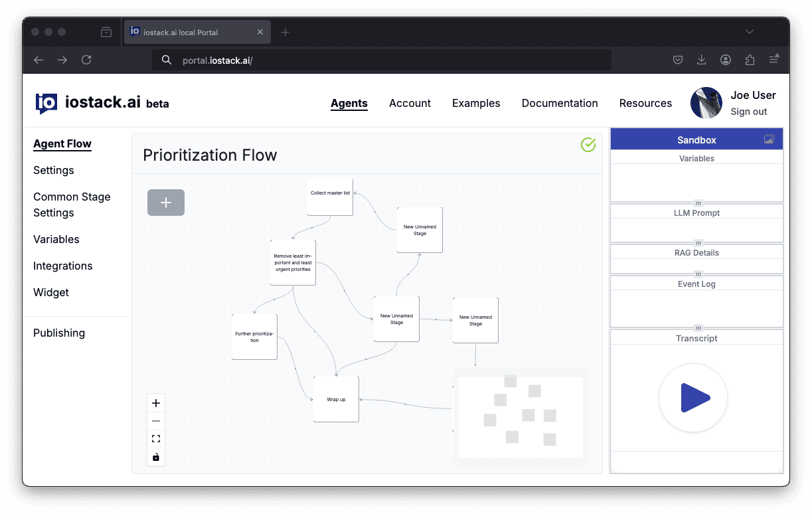
Task: Click the Sandbox header image icon
Action: point(770,139)
